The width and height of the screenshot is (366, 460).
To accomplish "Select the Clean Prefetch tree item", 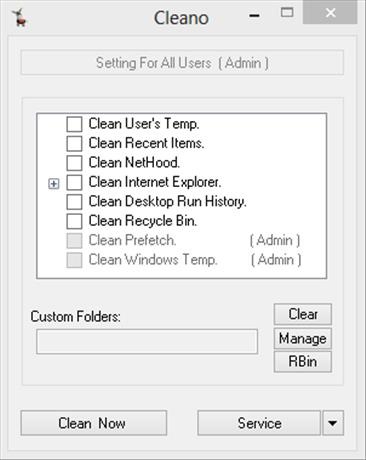I will 132,240.
